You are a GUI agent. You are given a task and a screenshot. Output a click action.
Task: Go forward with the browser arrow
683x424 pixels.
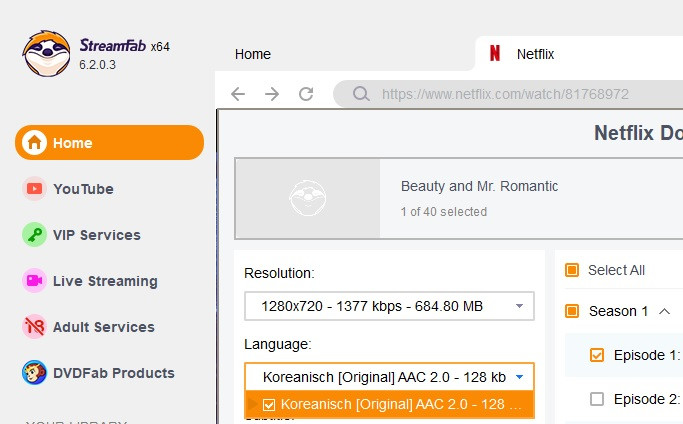click(x=272, y=94)
